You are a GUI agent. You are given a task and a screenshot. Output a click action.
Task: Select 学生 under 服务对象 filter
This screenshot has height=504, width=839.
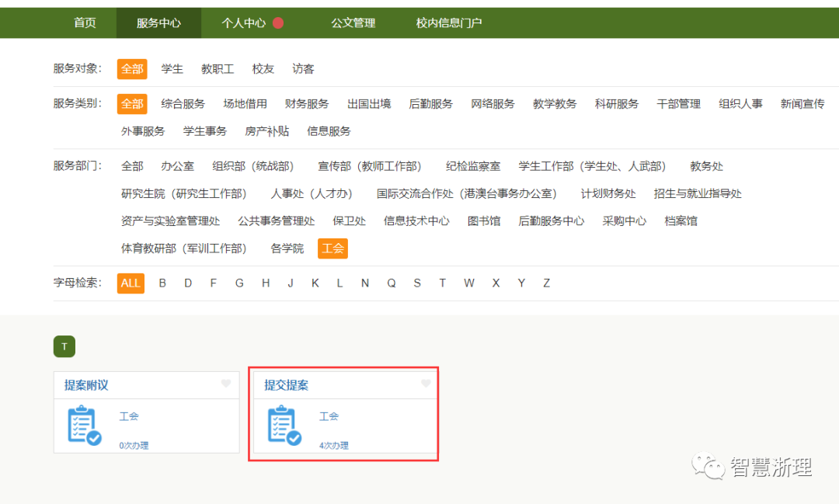pos(172,69)
